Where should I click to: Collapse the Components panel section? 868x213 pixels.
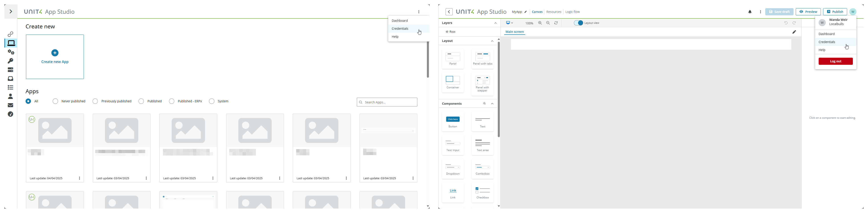492,104
